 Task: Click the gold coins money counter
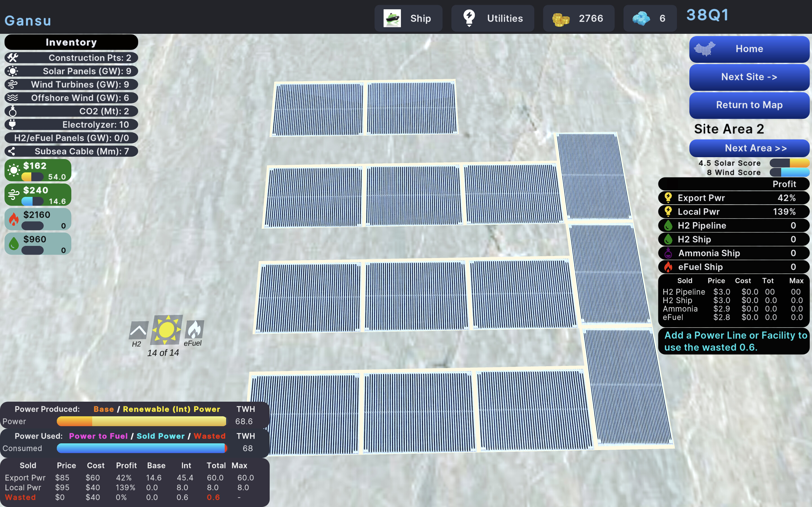(x=578, y=18)
